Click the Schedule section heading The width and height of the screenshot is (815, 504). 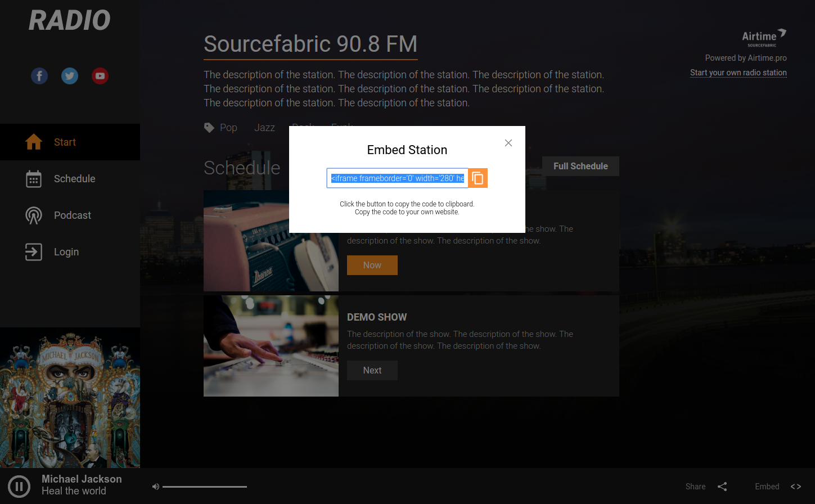pyautogui.click(x=242, y=168)
